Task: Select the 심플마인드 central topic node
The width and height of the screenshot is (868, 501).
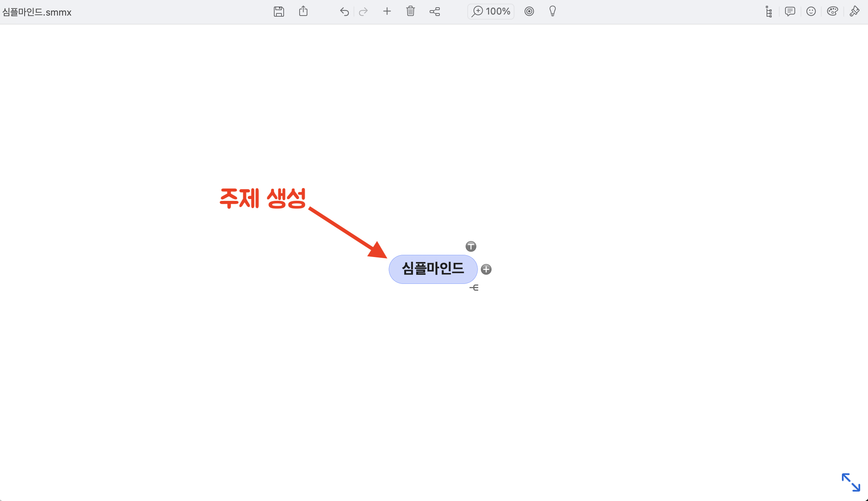Action: (x=433, y=269)
